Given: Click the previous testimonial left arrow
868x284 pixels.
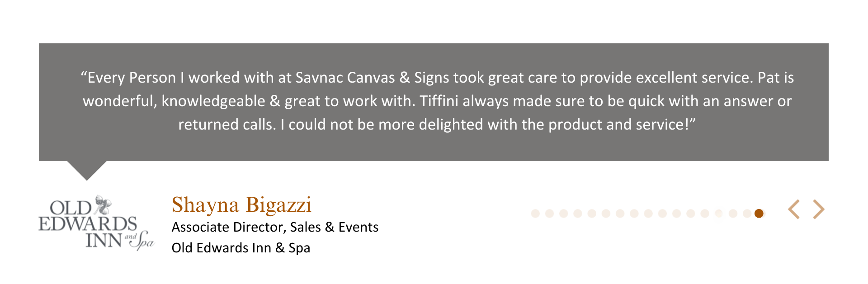Looking at the screenshot, I should tap(794, 210).
